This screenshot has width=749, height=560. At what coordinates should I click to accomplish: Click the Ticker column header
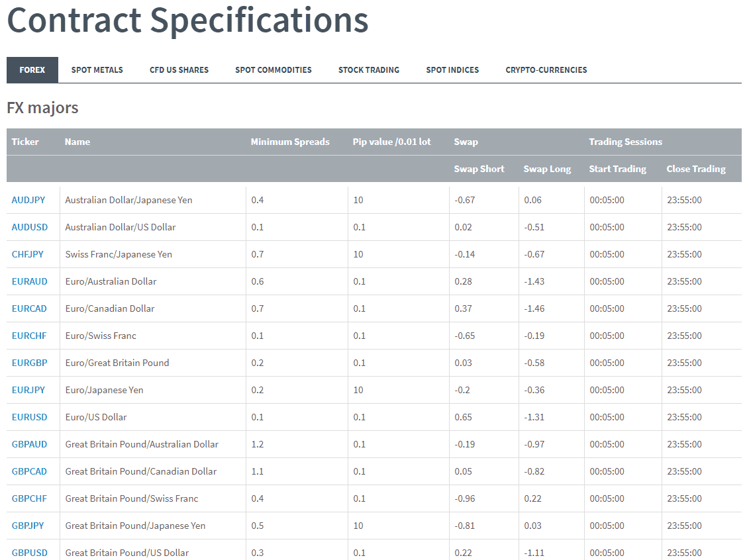(25, 142)
